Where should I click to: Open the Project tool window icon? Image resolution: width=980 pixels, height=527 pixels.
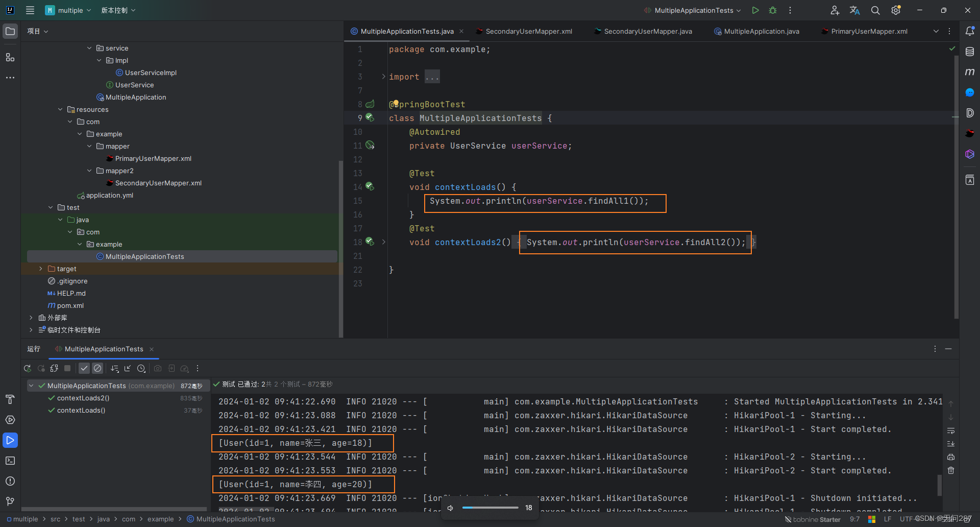point(10,31)
